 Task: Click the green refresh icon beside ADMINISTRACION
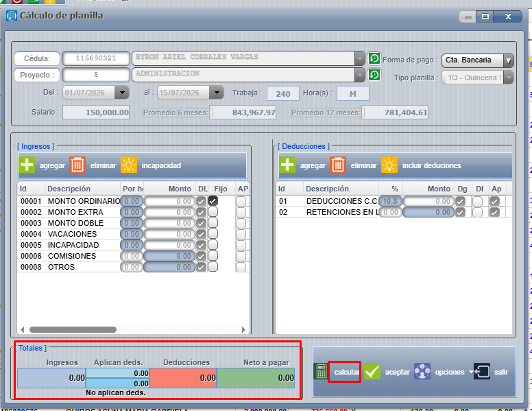click(x=374, y=75)
